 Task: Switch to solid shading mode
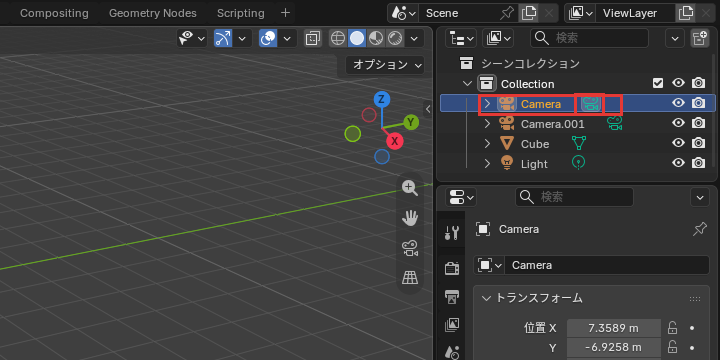(x=356, y=39)
